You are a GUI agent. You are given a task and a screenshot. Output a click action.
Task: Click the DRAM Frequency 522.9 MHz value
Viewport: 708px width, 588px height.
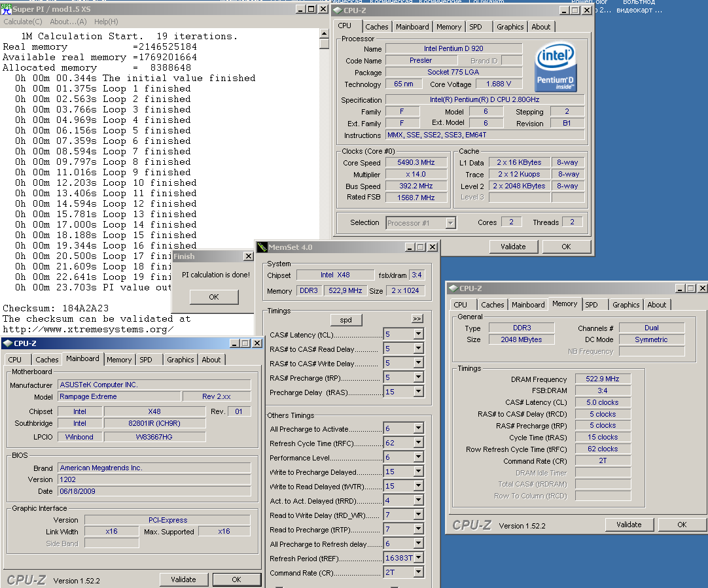point(603,379)
